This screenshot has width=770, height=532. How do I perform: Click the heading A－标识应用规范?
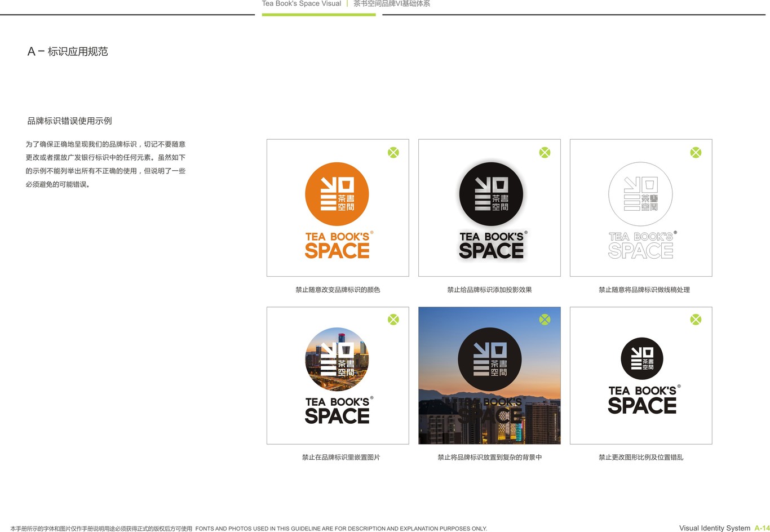(68, 51)
